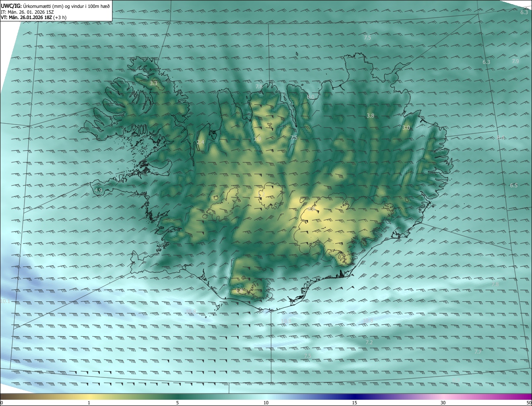Click the legend tick label 5
The image size is (532, 406).
(x=177, y=403)
